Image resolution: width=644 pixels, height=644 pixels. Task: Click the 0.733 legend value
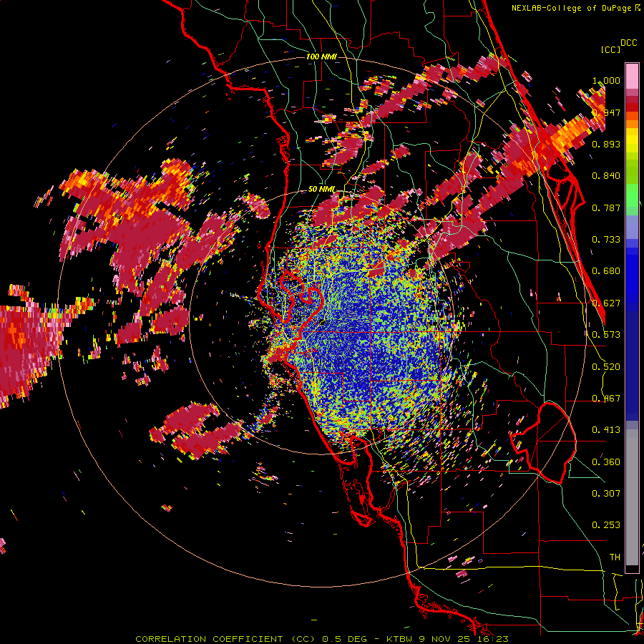[606, 240]
